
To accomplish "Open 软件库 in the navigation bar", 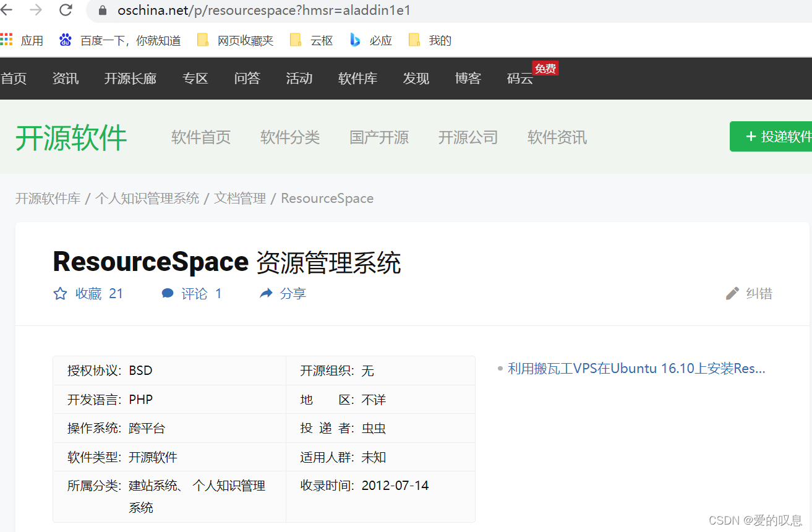I will tap(358, 79).
